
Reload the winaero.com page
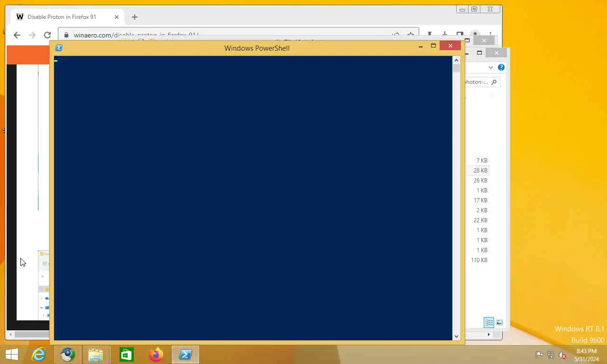47,35
